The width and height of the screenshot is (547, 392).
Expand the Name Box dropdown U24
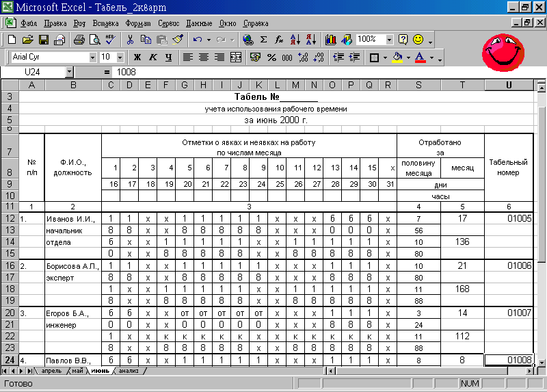point(70,73)
